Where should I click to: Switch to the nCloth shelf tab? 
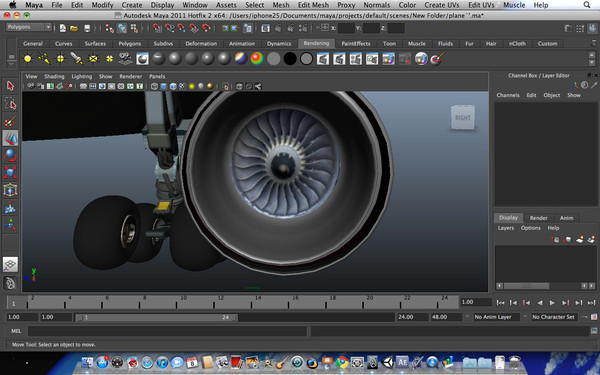point(517,44)
